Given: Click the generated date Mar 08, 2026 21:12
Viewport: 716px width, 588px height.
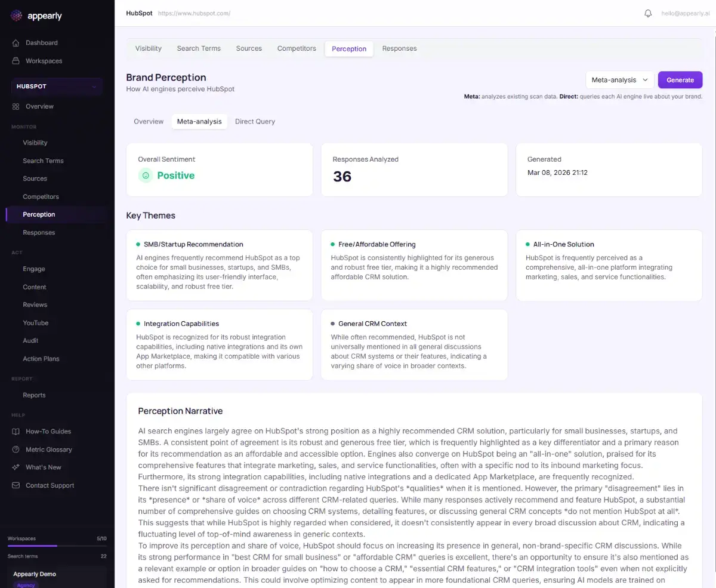Looking at the screenshot, I should [x=557, y=173].
